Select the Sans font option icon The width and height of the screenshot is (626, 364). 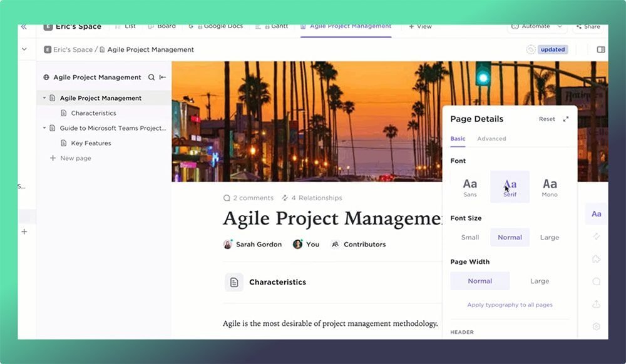click(469, 185)
